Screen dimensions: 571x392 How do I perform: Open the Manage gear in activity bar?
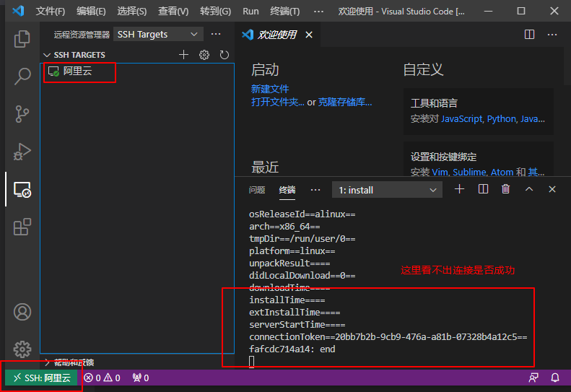point(22,349)
